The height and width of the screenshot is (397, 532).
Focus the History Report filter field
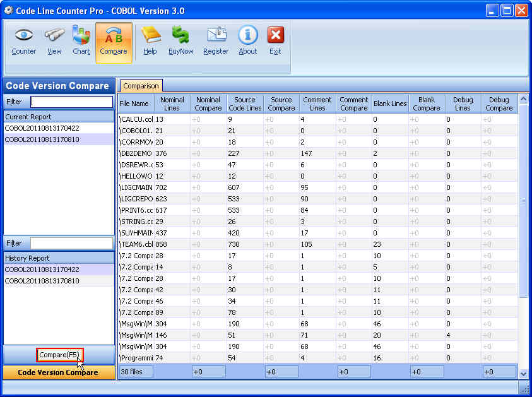[71, 243]
